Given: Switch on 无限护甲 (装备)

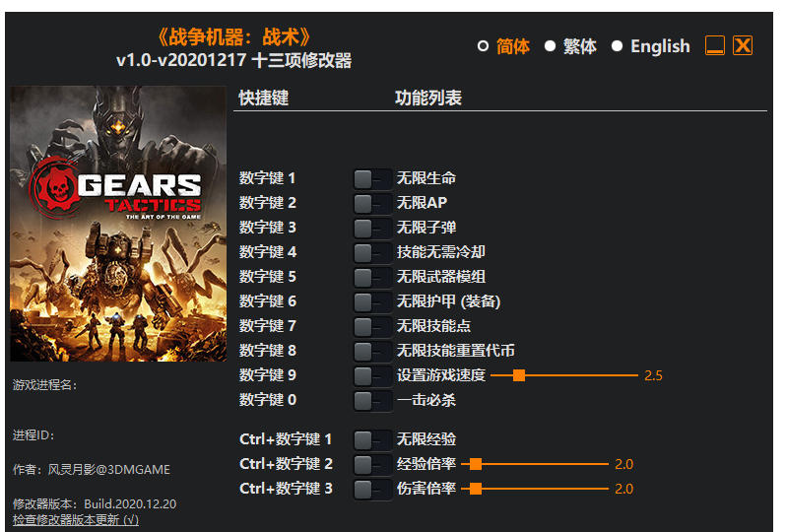Looking at the screenshot, I should click(372, 301).
